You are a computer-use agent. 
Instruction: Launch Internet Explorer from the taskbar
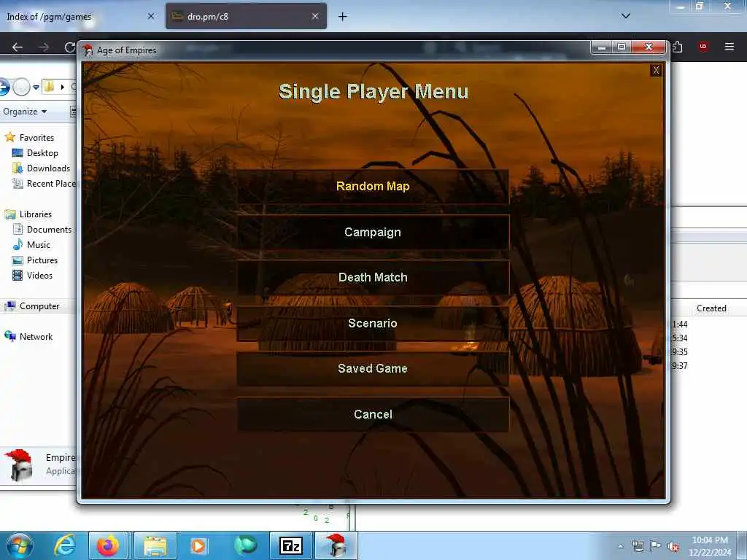[x=64, y=545]
